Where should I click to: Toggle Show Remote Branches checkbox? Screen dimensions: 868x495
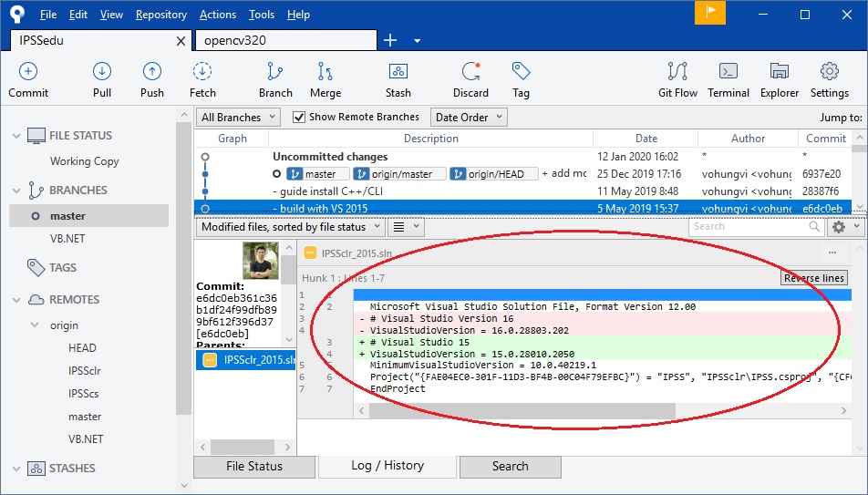tap(299, 118)
